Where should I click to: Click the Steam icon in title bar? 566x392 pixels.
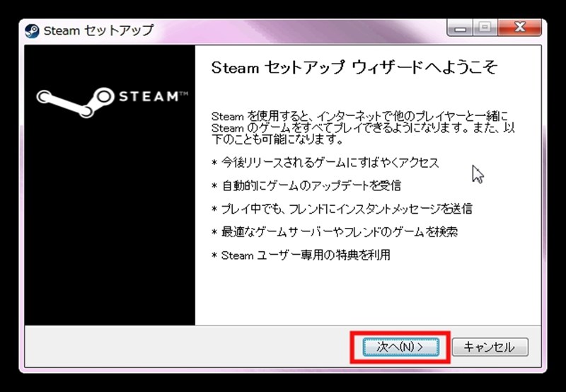pyautogui.click(x=32, y=31)
